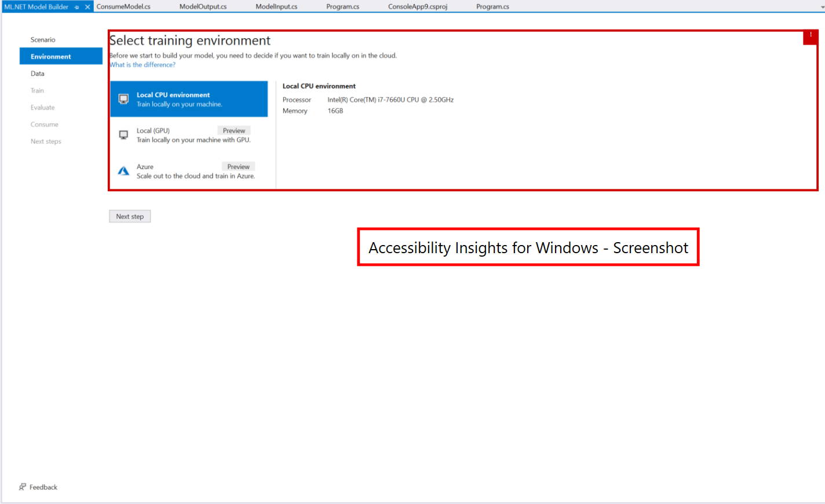This screenshot has height=504, width=825.
Task: Click the Preview button next to Local (GPU)
Action: [233, 130]
